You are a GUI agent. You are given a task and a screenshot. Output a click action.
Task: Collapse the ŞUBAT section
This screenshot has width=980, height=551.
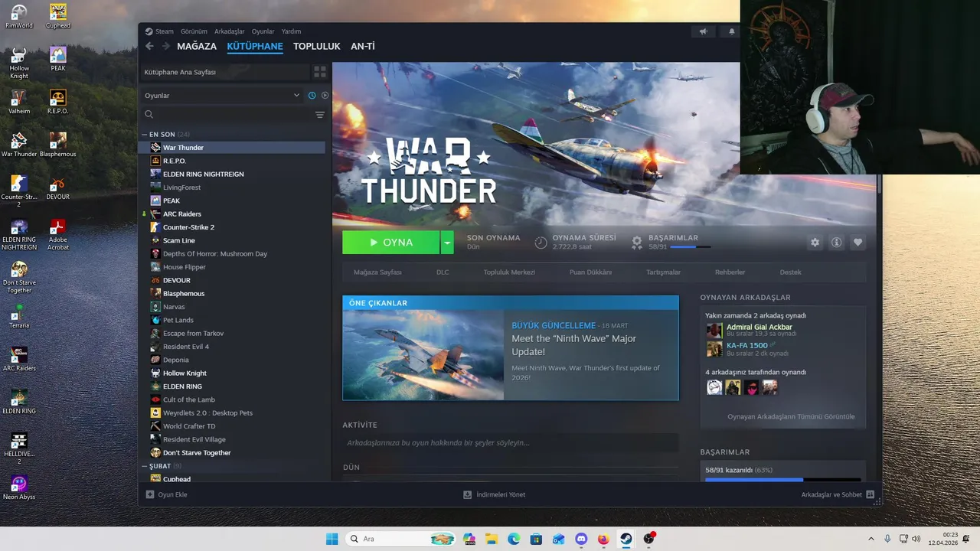(144, 466)
